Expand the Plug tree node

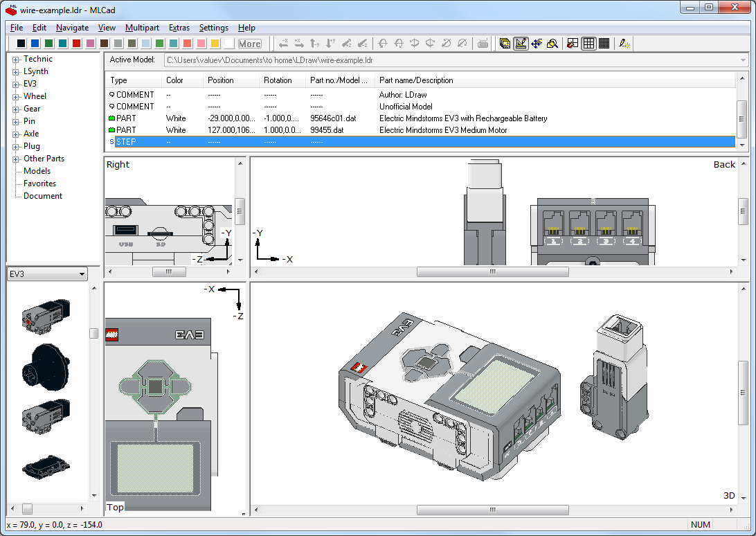point(15,147)
